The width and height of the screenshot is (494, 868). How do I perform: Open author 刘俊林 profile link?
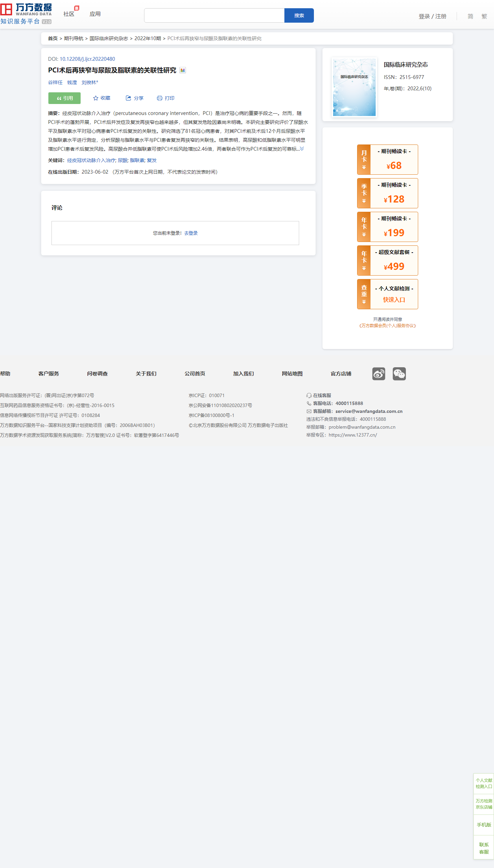click(x=90, y=82)
